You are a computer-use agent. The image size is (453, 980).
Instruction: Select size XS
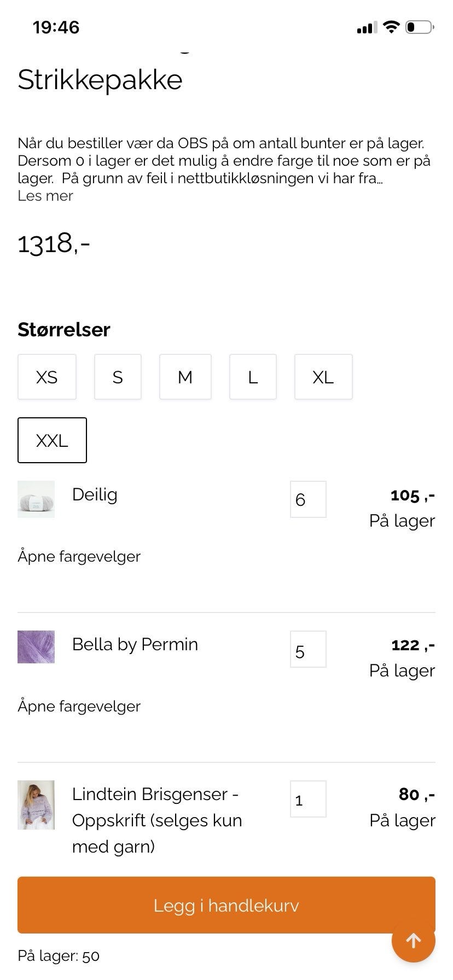[47, 377]
